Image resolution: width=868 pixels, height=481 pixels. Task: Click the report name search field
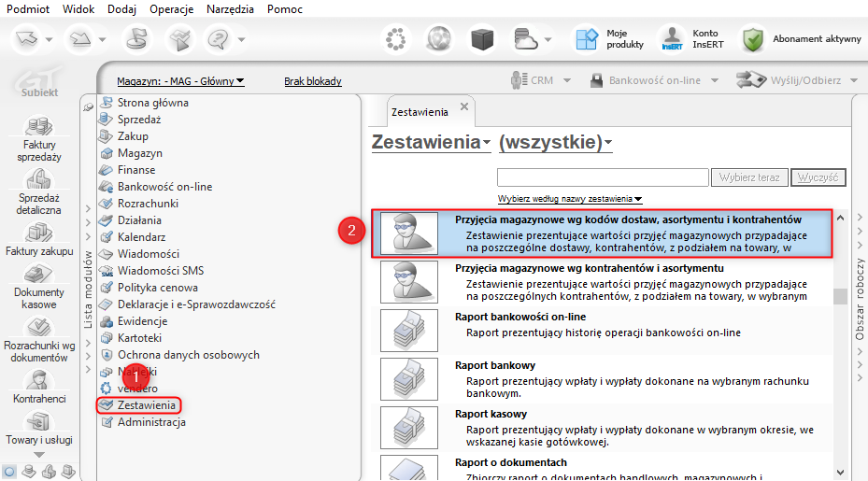click(603, 177)
